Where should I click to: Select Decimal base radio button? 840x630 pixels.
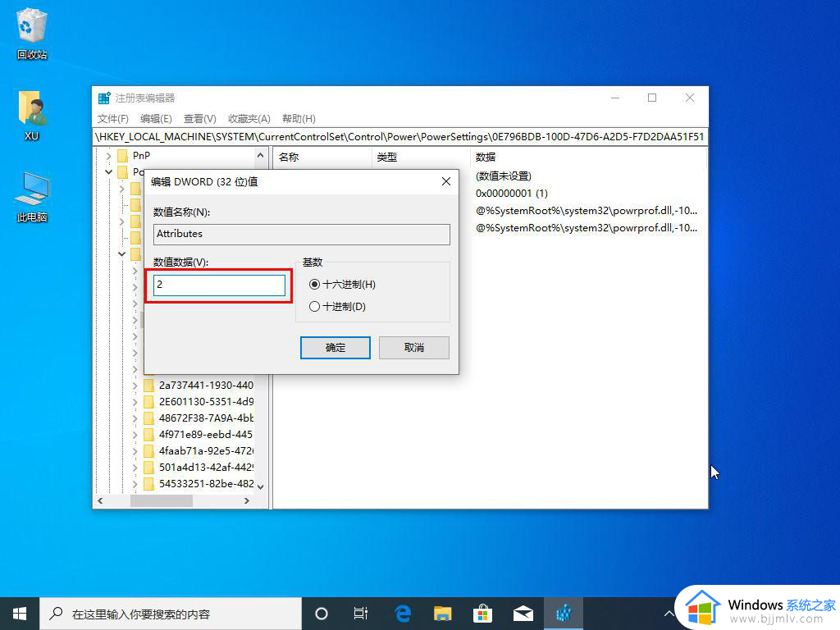pos(314,307)
